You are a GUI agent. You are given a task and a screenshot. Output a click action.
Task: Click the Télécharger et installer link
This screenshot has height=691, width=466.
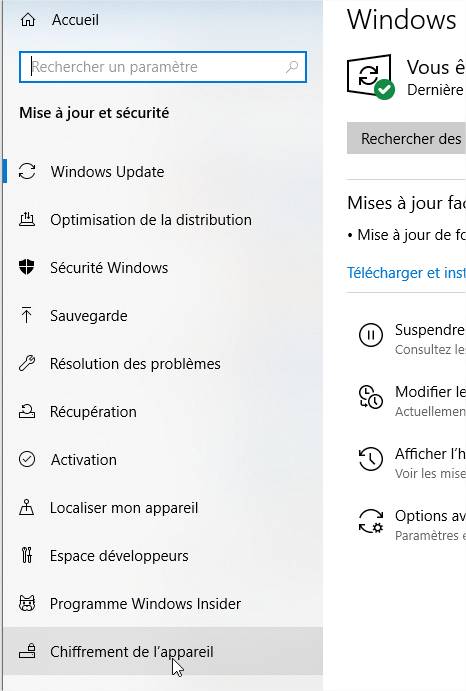[x=406, y=272]
